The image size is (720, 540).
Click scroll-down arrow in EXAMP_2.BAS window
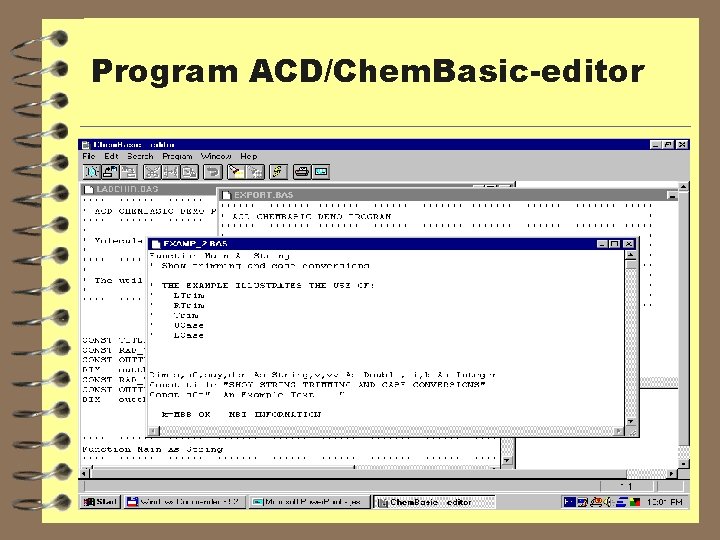tap(631, 421)
